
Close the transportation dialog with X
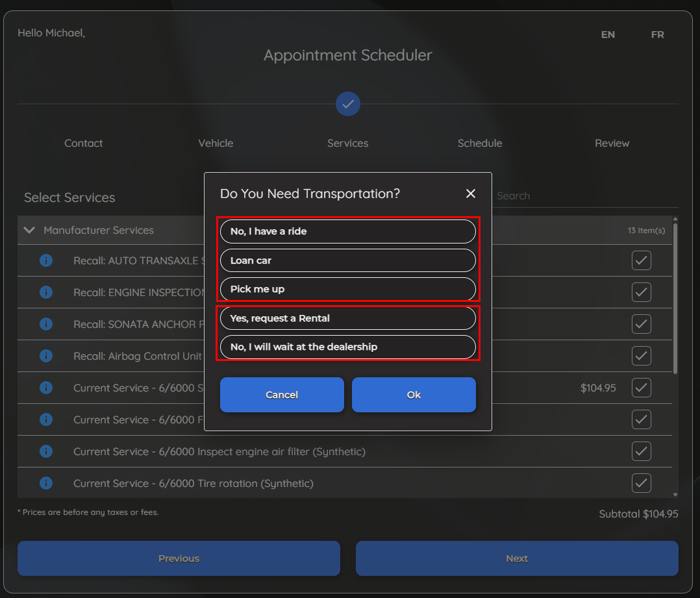tap(471, 193)
